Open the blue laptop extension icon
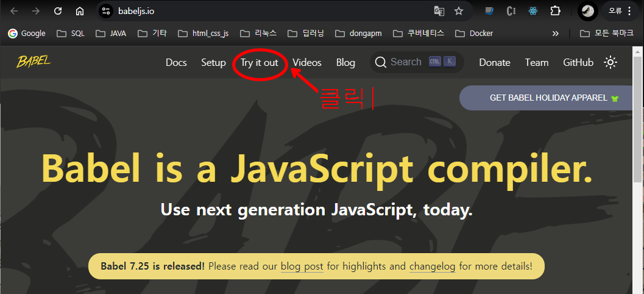This screenshot has width=644, height=294. (489, 11)
